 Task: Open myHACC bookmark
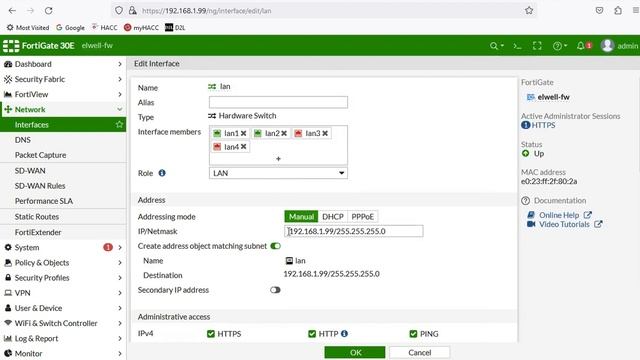coord(141,28)
